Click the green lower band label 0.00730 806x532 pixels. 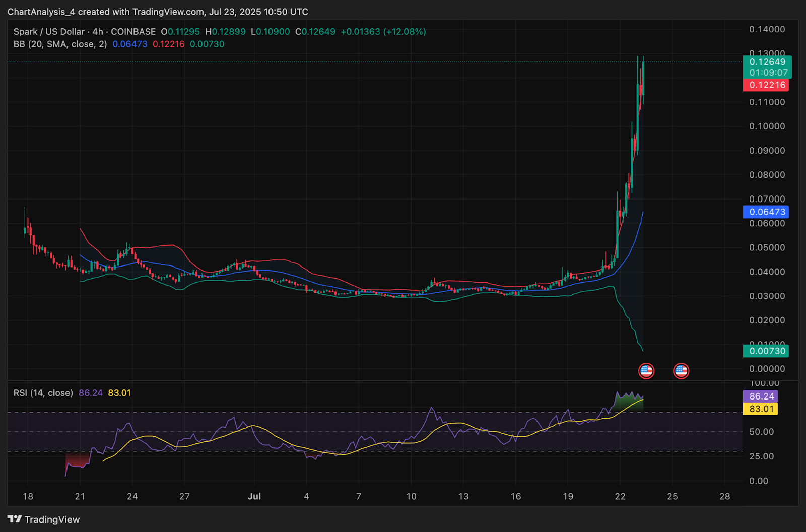(x=766, y=351)
